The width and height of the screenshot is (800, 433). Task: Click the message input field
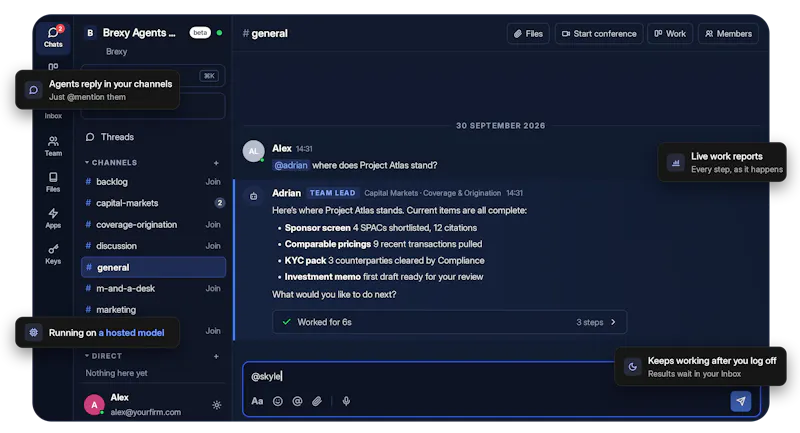[x=429, y=376]
